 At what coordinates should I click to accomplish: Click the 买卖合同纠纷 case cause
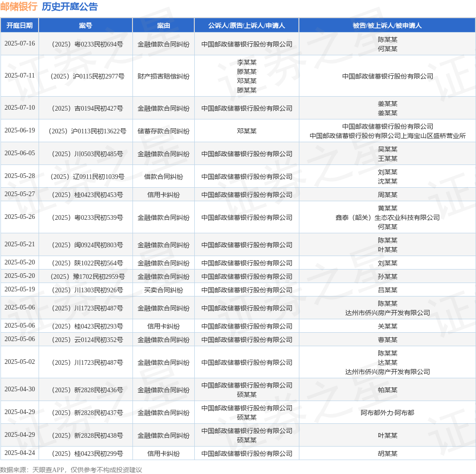coord(163,290)
